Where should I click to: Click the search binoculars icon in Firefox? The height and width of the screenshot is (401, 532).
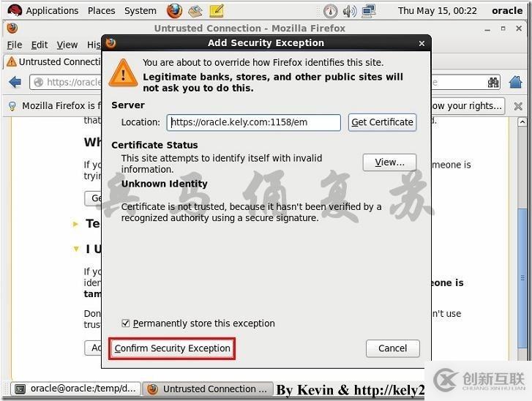tap(493, 83)
